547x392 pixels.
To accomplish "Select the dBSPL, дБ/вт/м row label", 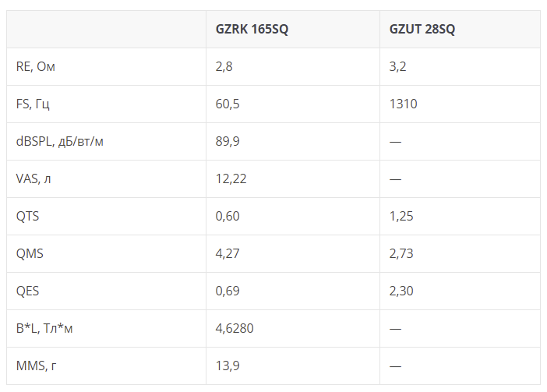I will pyautogui.click(x=60, y=141).
